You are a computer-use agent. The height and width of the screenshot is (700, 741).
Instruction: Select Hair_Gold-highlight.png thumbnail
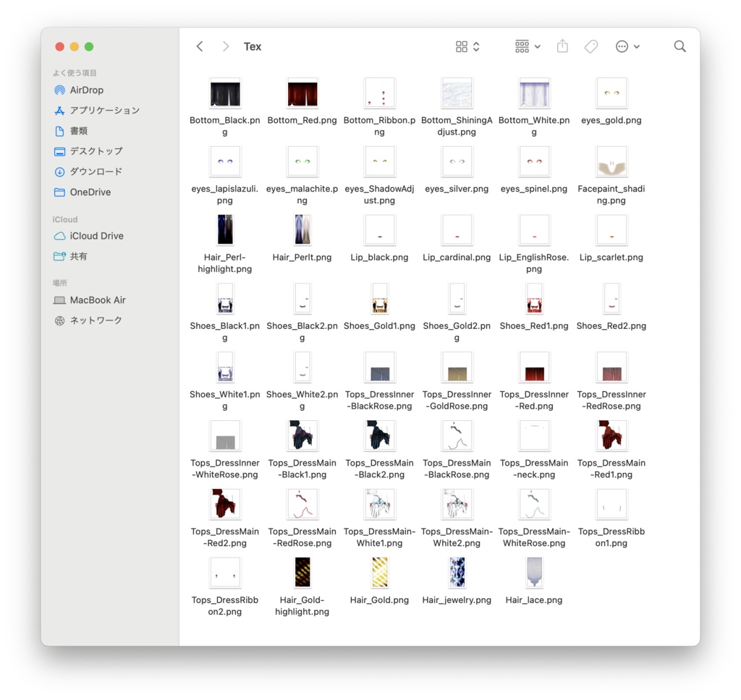(x=302, y=573)
